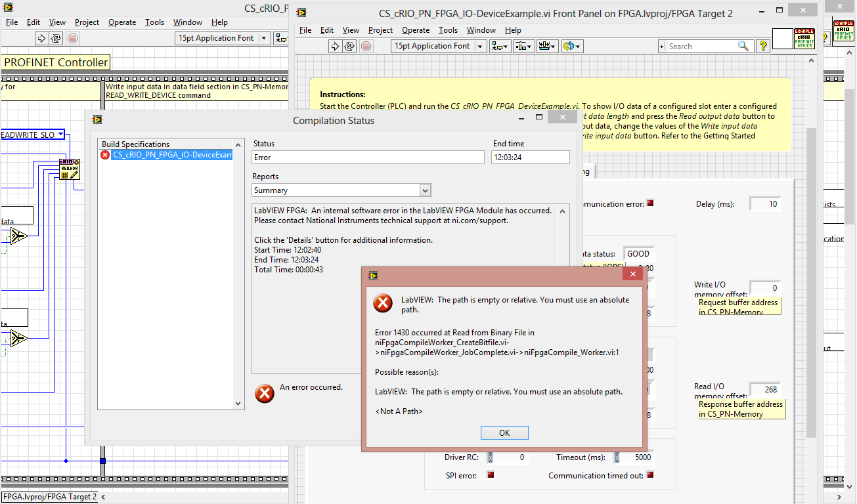
Task: Click the Driver RC value field
Action: click(x=510, y=457)
